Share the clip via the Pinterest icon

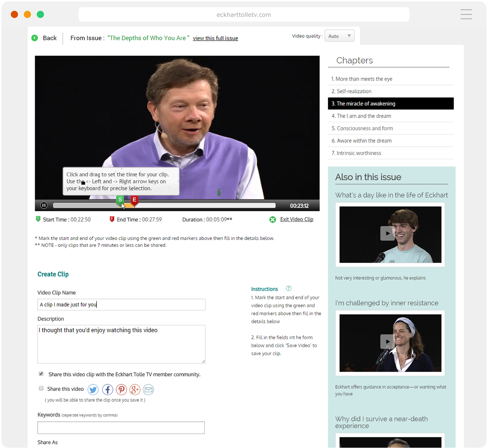[121, 390]
